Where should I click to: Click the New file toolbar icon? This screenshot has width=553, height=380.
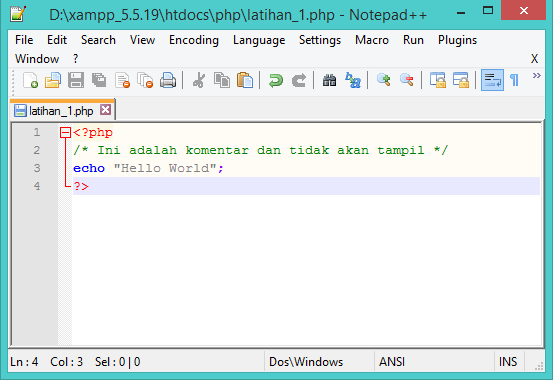(x=30, y=80)
